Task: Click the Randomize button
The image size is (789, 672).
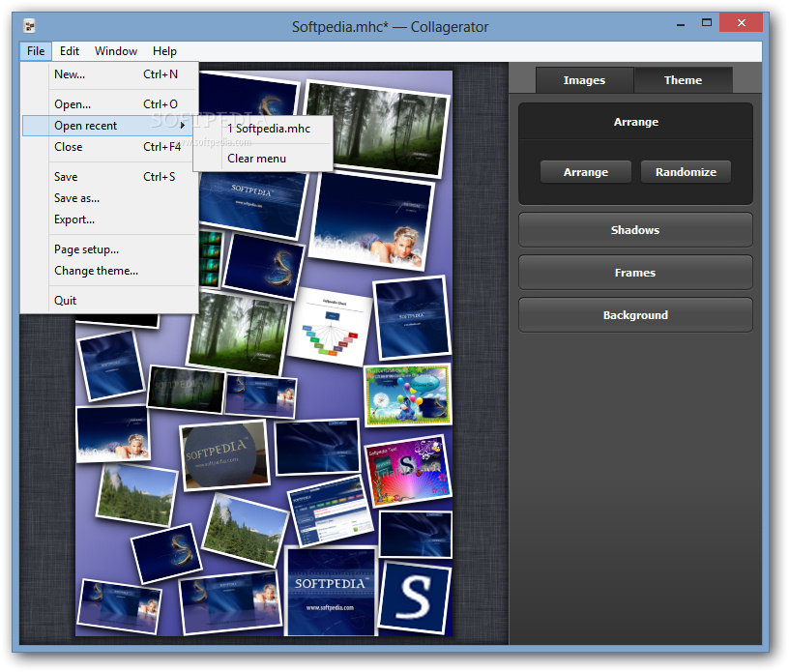Action: [x=686, y=172]
